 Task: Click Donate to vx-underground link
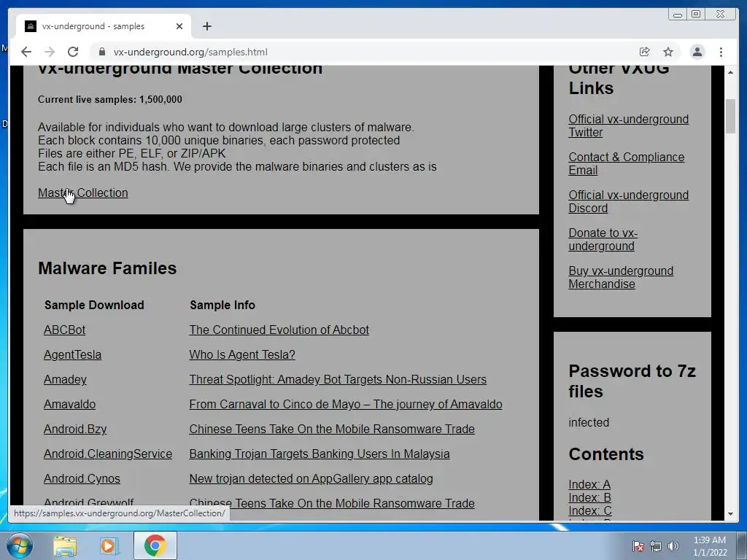(x=603, y=239)
